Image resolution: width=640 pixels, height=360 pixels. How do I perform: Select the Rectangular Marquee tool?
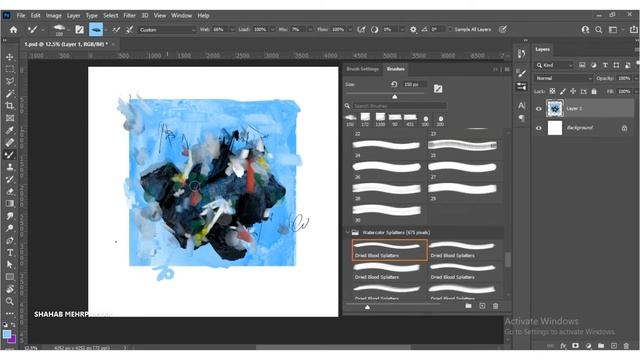(x=9, y=69)
